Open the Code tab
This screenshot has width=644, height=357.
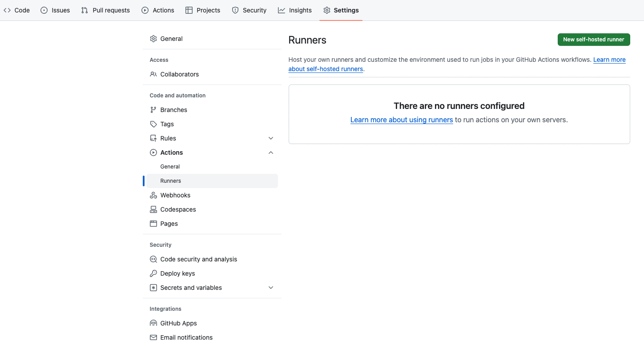17,10
